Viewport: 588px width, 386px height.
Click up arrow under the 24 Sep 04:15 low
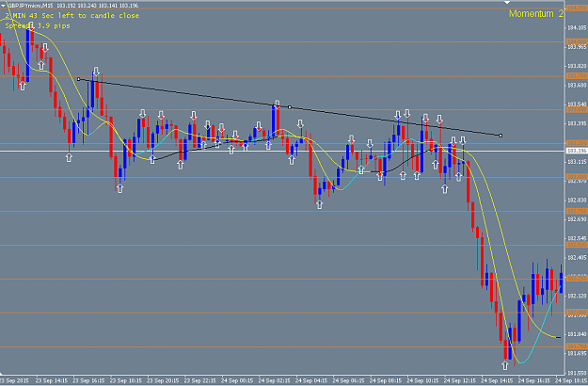click(x=319, y=204)
